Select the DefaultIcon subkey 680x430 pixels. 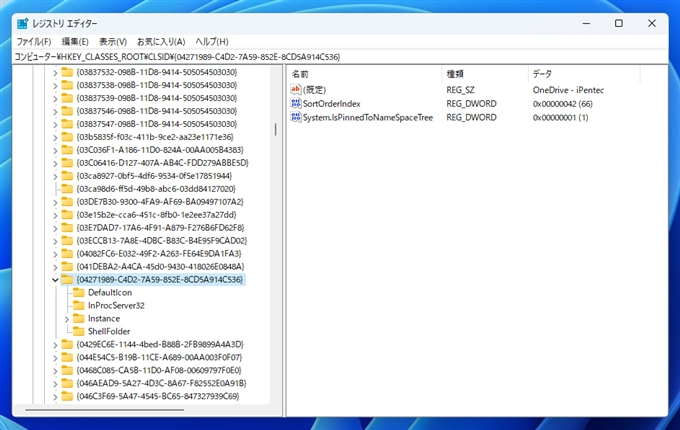(x=110, y=293)
